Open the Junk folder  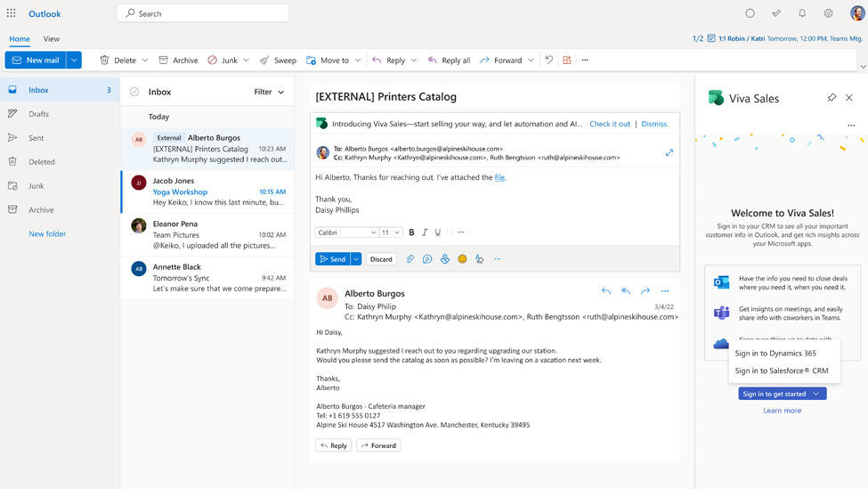[x=60, y=185]
